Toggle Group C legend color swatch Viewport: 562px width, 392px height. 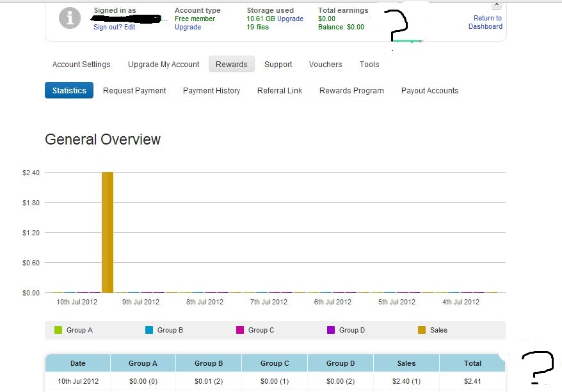tap(240, 330)
